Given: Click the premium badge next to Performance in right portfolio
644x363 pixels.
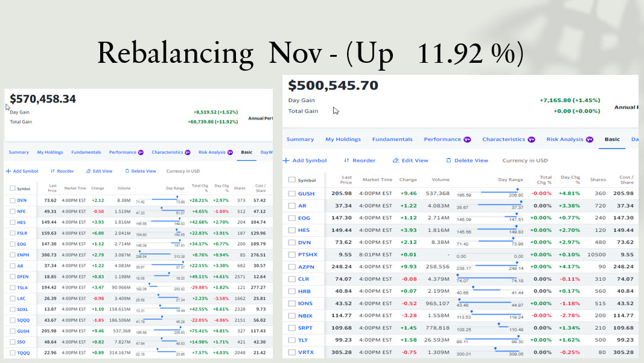Looking at the screenshot, I should [467, 140].
